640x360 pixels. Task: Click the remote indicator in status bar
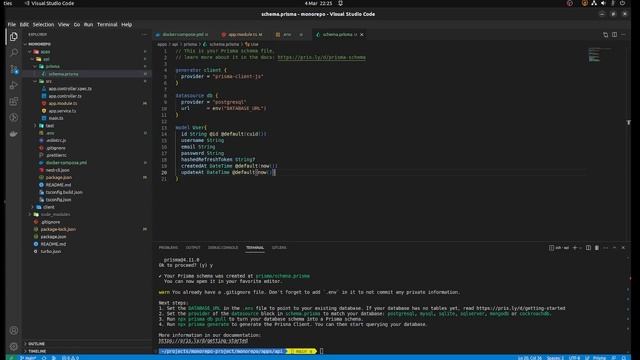coord(11,358)
